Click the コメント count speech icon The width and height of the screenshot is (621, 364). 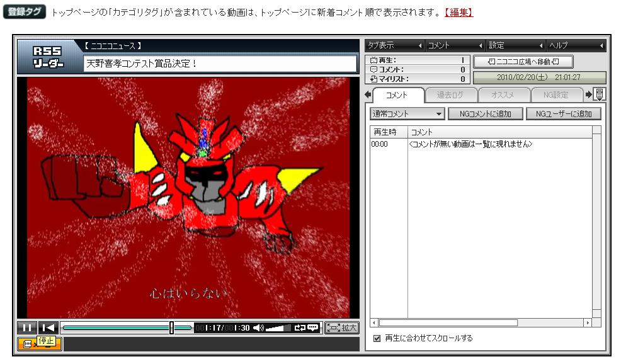373,69
